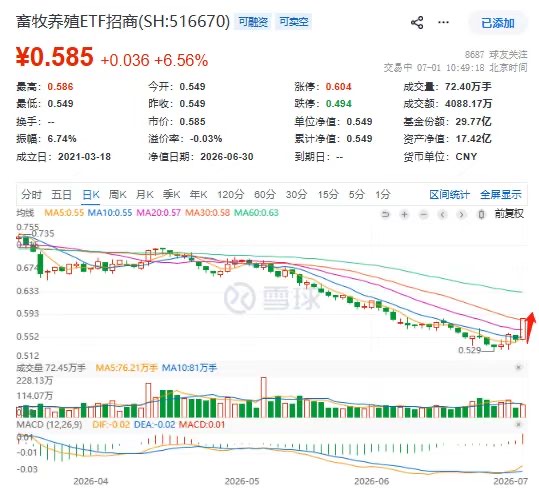Click the 涨停 value 0.604
Screen dimensions: 539x495
tap(338, 87)
